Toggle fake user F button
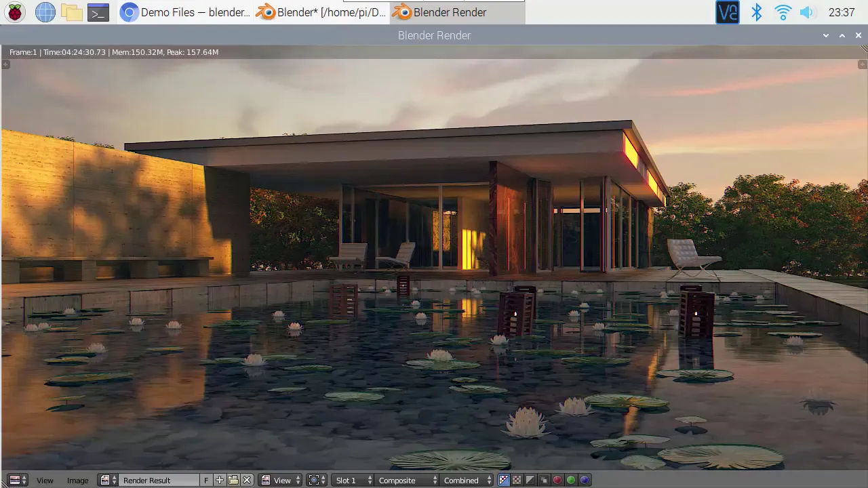The height and width of the screenshot is (488, 868). (206, 480)
